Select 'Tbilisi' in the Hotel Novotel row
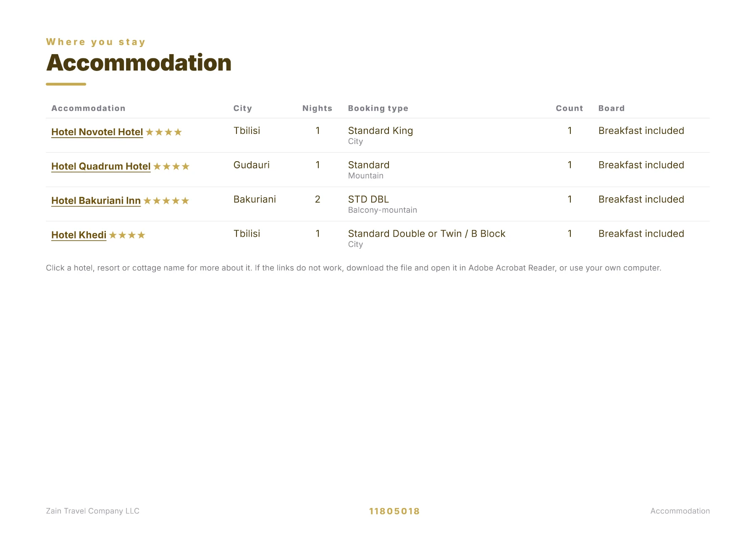The height and width of the screenshot is (534, 756). pos(247,131)
